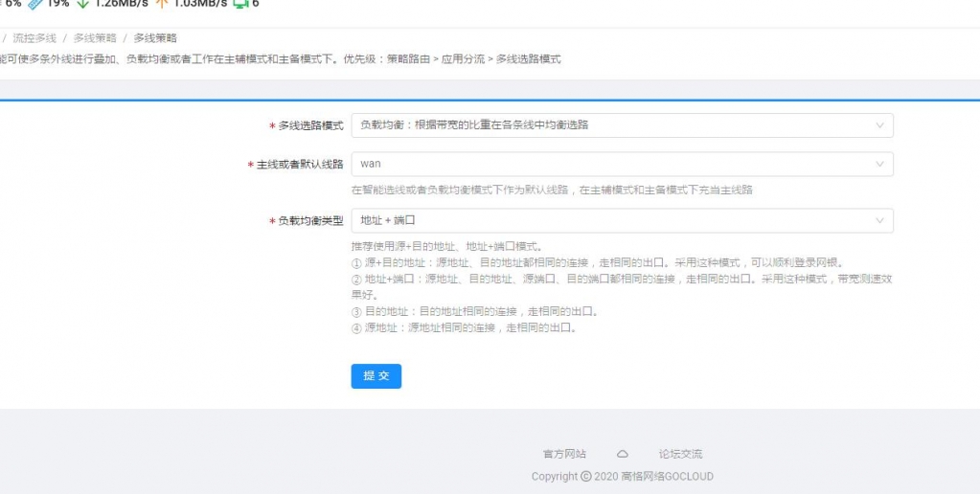Click the memory usage icon beside 19%
The height and width of the screenshot is (494, 980).
[x=35, y=4]
